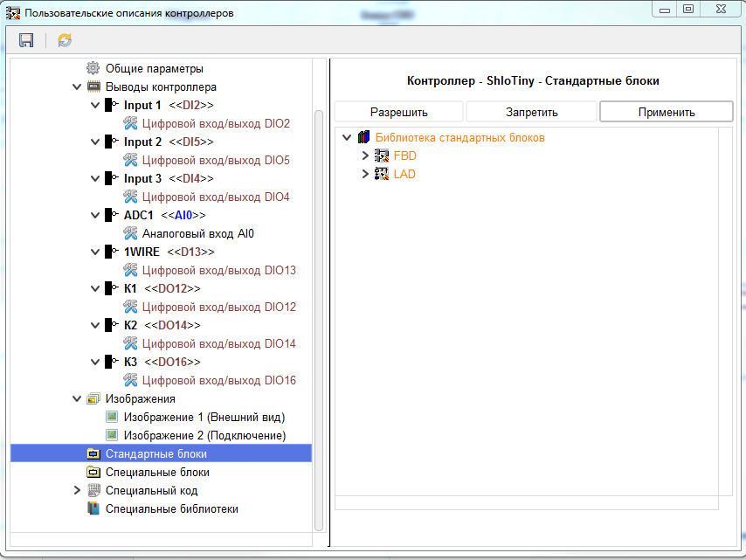Select Специальные библиотеки tree item
746x560 pixels.
pyautogui.click(x=172, y=509)
